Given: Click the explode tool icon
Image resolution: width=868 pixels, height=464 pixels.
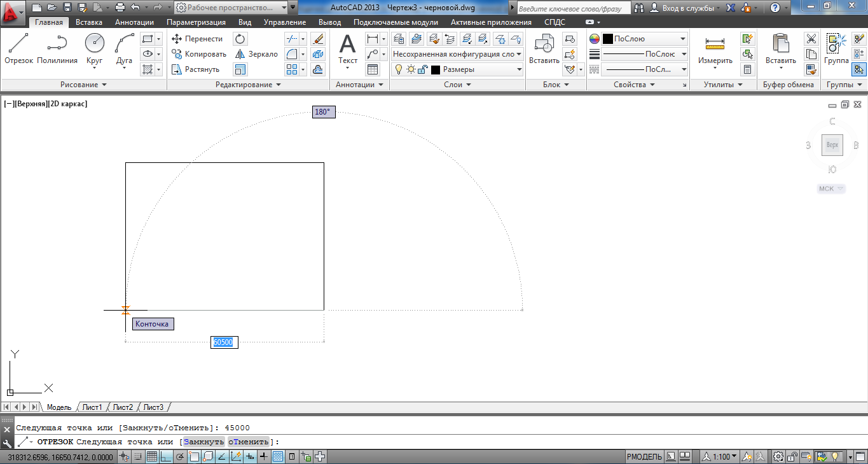Looking at the screenshot, I should [318, 54].
